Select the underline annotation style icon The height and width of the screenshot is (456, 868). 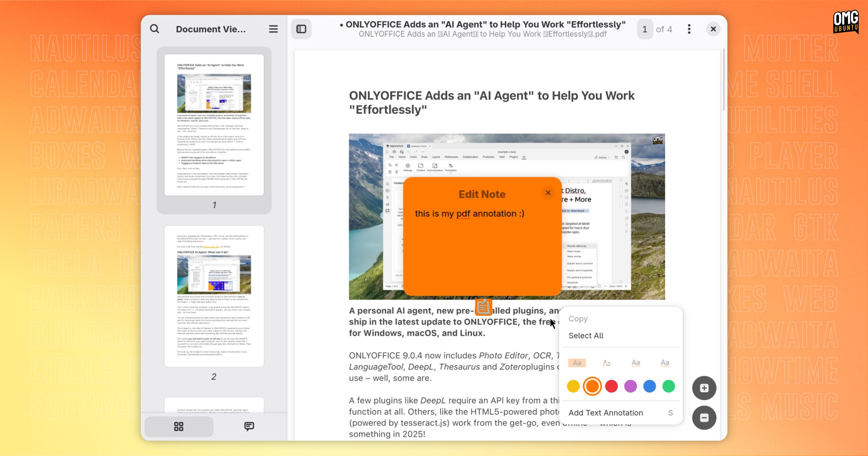click(636, 363)
